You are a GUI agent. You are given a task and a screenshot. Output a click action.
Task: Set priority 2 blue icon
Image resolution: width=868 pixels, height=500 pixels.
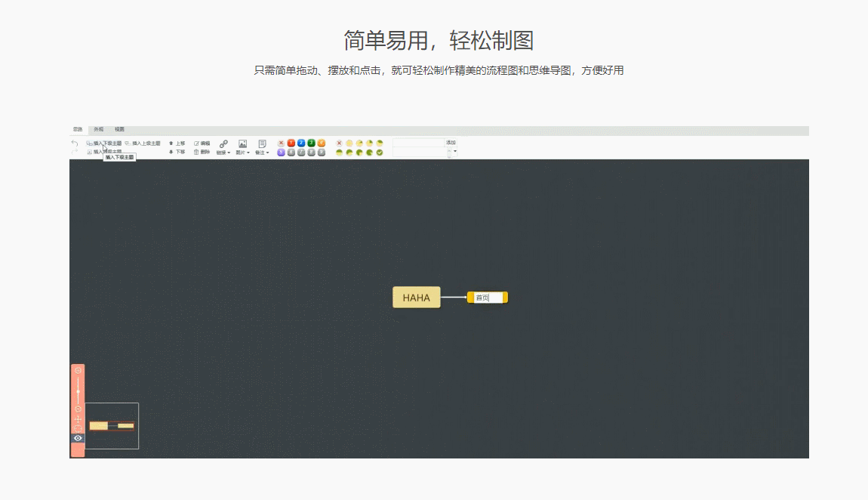click(x=301, y=144)
